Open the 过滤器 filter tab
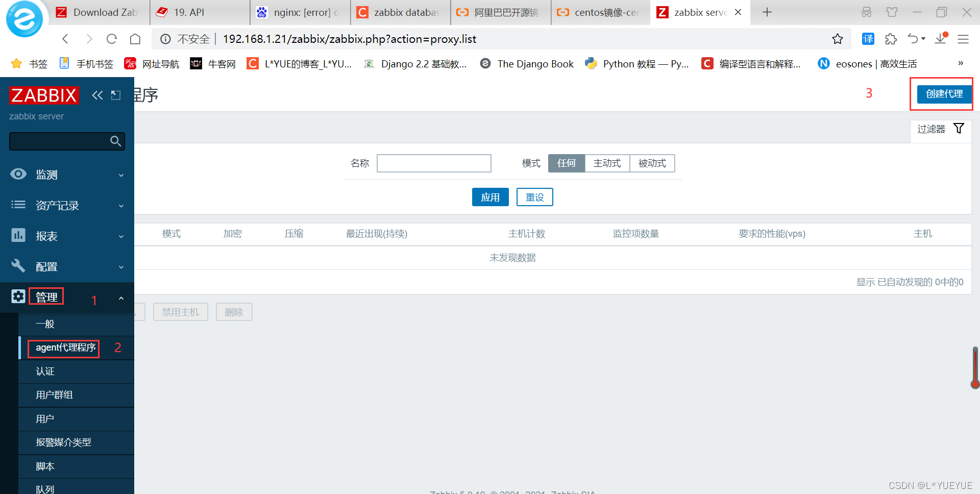 click(940, 129)
